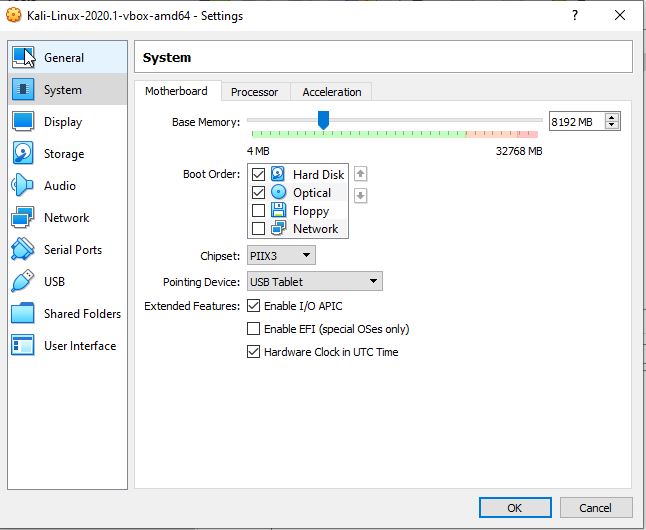Click the Audio label in sidebar
This screenshot has height=530, width=646.
60,186
